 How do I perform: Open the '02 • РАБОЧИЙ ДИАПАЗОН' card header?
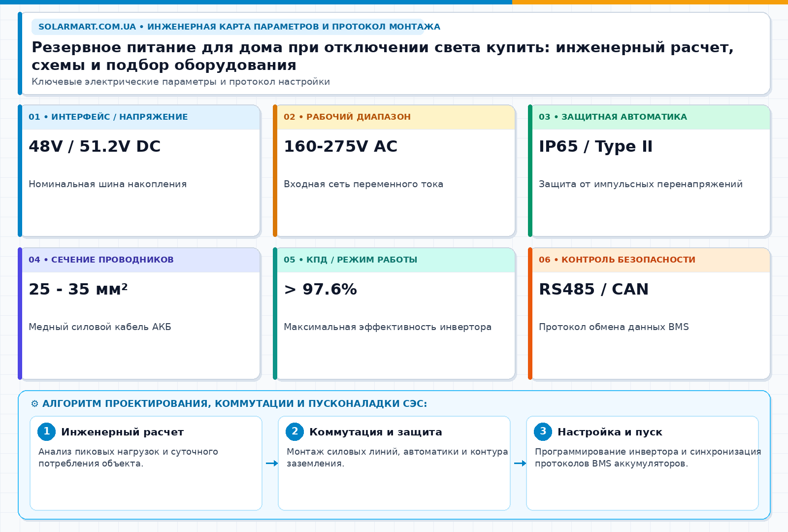tap(396, 117)
